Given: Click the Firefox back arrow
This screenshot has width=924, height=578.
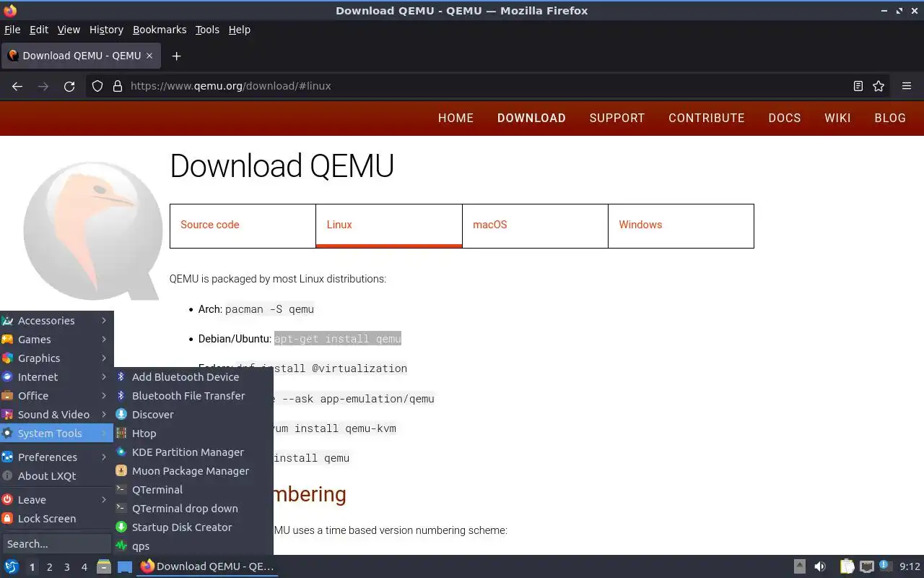Looking at the screenshot, I should (17, 86).
